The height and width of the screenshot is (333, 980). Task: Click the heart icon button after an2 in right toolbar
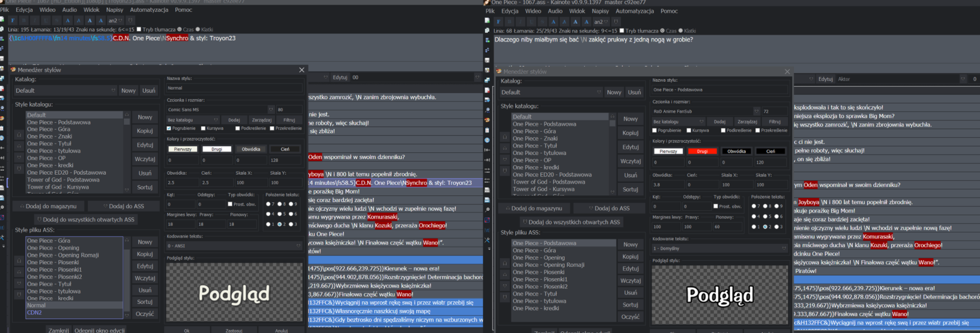(616, 22)
